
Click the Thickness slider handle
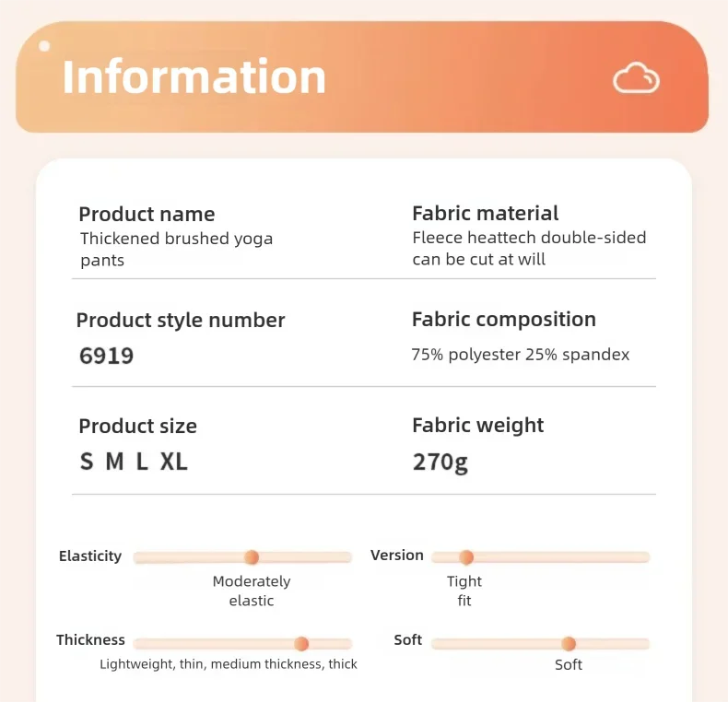tap(301, 644)
